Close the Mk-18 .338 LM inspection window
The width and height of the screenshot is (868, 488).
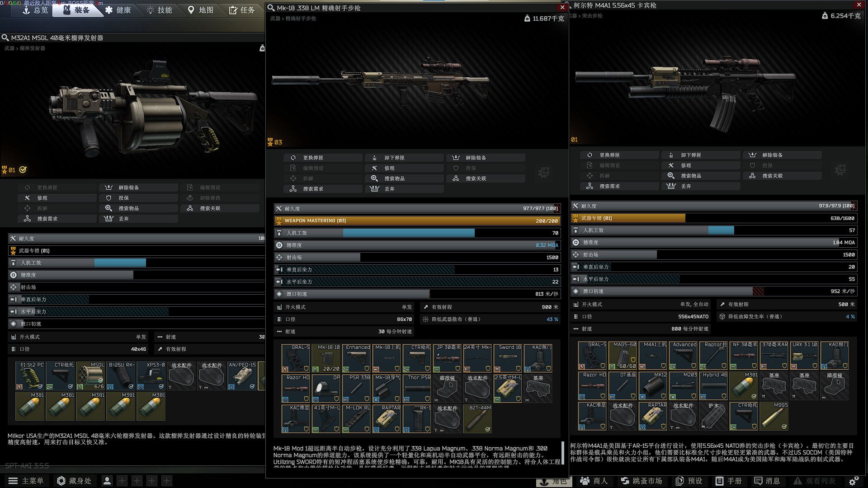click(x=562, y=7)
